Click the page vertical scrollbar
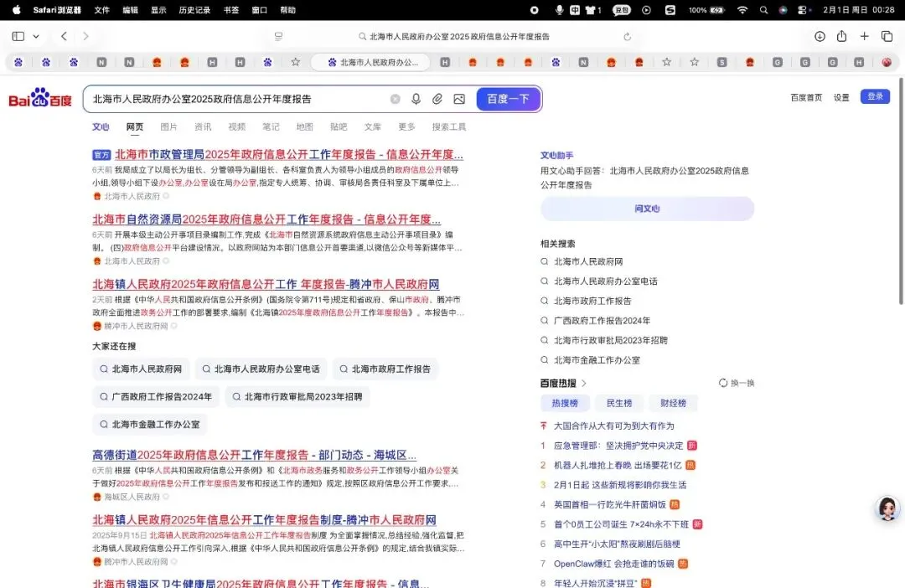905x588 pixels. pos(901,190)
